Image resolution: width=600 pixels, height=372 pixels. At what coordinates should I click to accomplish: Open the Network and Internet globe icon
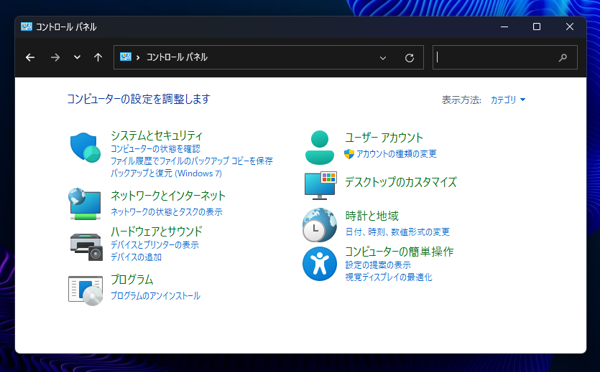pos(85,204)
